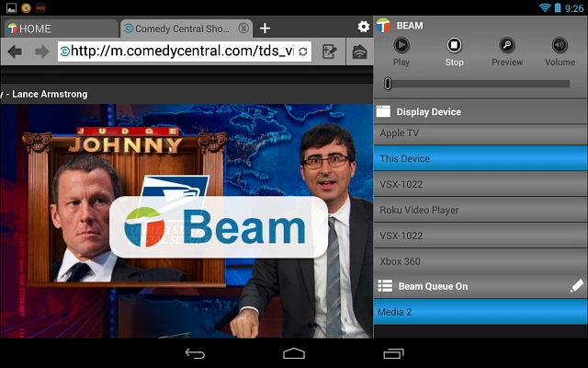Go forward to the next page
Screen dimensions: 588x368
pos(42,52)
